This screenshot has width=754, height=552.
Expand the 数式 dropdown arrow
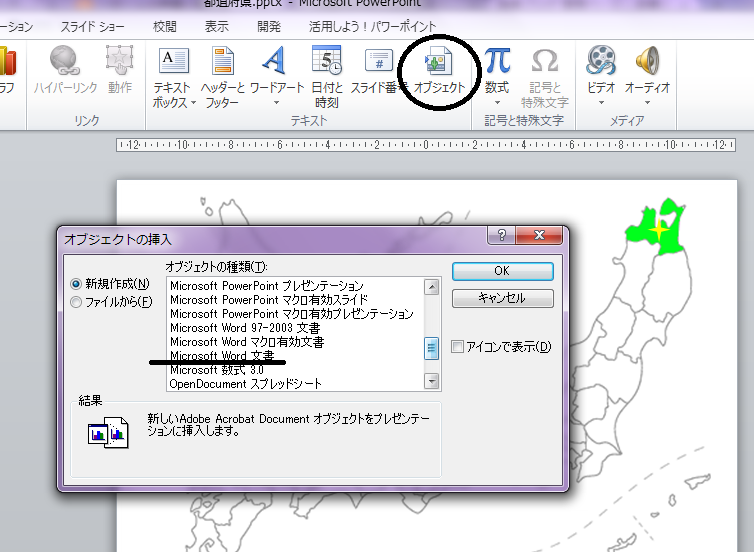coord(497,102)
